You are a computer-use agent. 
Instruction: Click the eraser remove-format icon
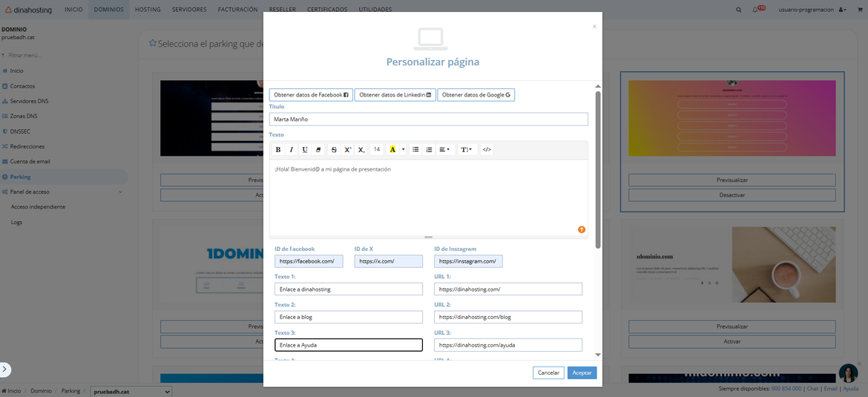tap(318, 149)
